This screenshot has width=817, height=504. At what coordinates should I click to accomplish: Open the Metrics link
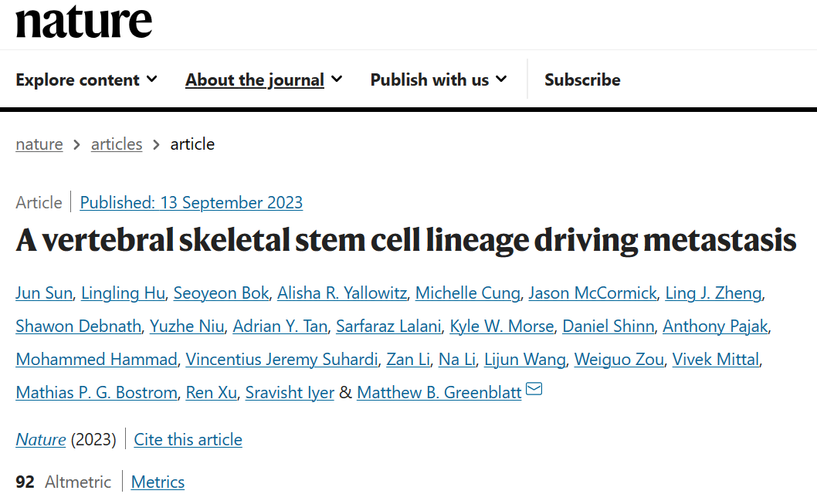point(158,482)
